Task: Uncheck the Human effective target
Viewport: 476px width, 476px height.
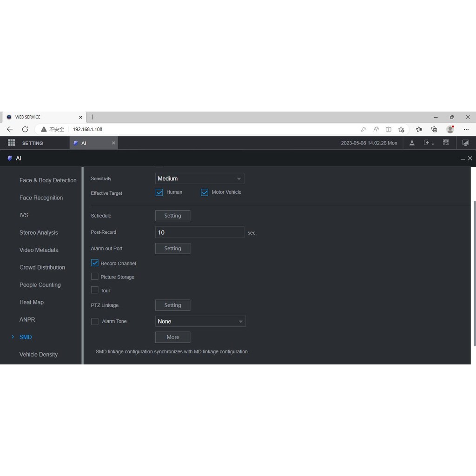Action: [x=159, y=192]
